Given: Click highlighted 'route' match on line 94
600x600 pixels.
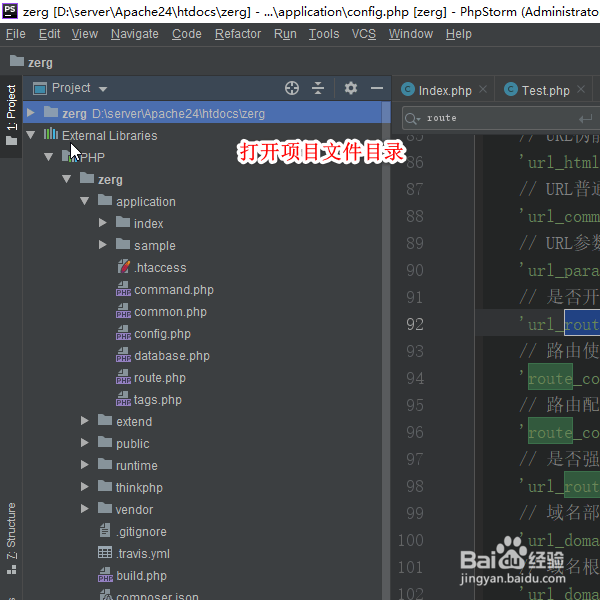Looking at the screenshot, I should (x=550, y=378).
